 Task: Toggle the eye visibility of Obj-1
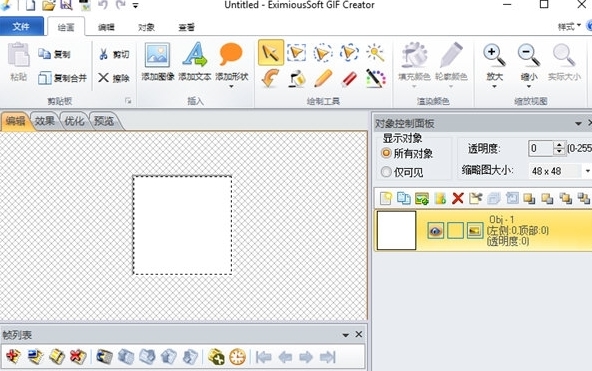[435, 230]
